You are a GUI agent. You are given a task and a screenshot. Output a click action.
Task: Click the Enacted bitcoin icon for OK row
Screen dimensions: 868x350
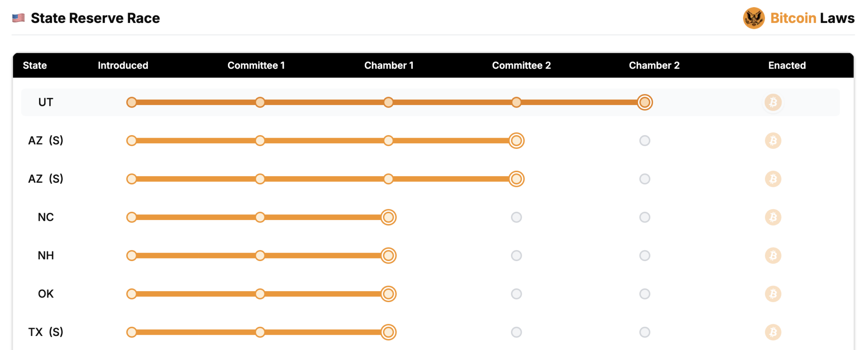(x=773, y=294)
